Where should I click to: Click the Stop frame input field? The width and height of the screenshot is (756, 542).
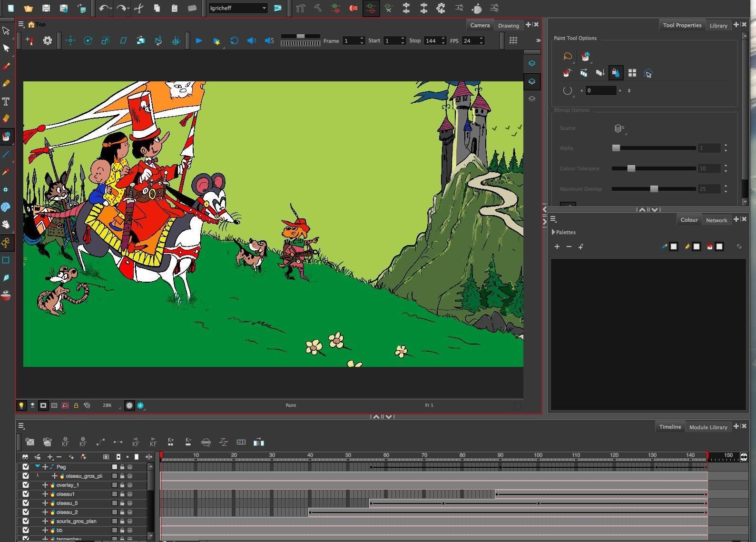coord(431,40)
